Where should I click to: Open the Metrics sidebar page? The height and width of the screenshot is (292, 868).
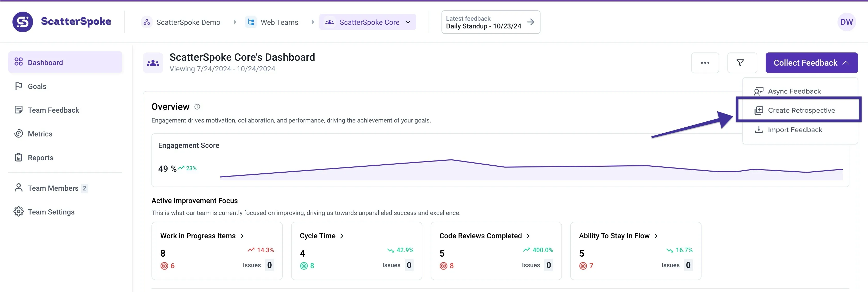click(x=40, y=134)
